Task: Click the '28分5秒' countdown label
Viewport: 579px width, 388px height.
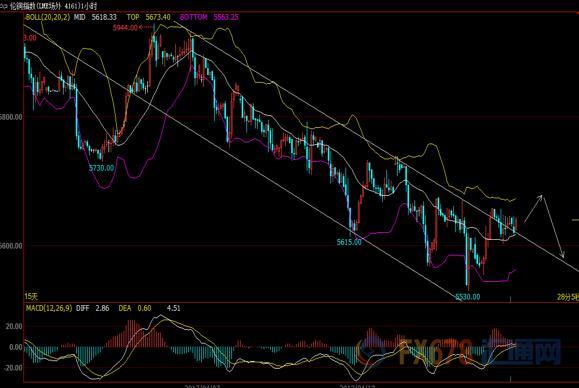Action: pos(568,297)
